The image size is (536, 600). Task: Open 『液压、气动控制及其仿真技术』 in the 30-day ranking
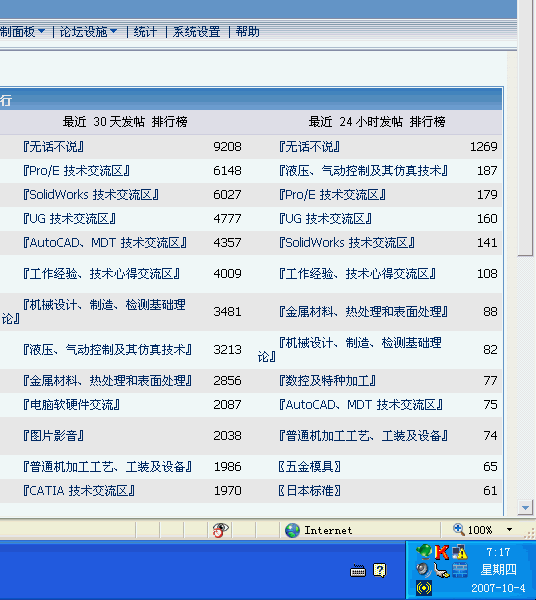[107, 350]
